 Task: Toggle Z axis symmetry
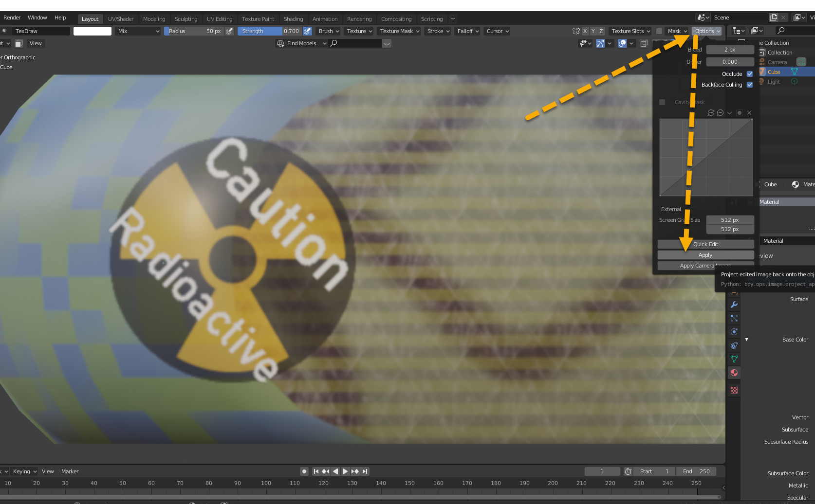tap(601, 31)
